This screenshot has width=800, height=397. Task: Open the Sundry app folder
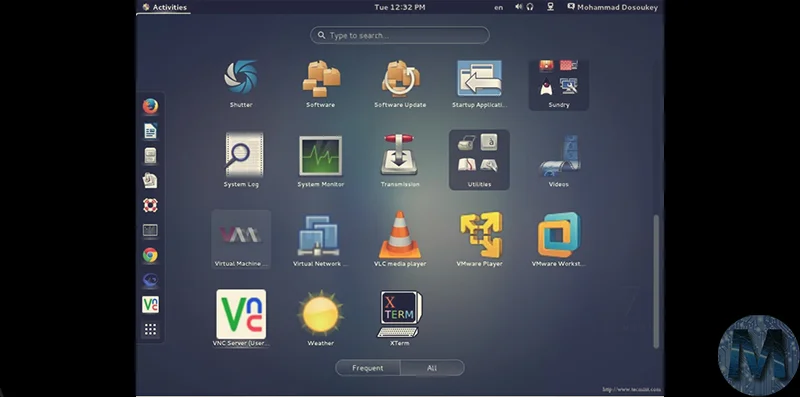tap(559, 84)
